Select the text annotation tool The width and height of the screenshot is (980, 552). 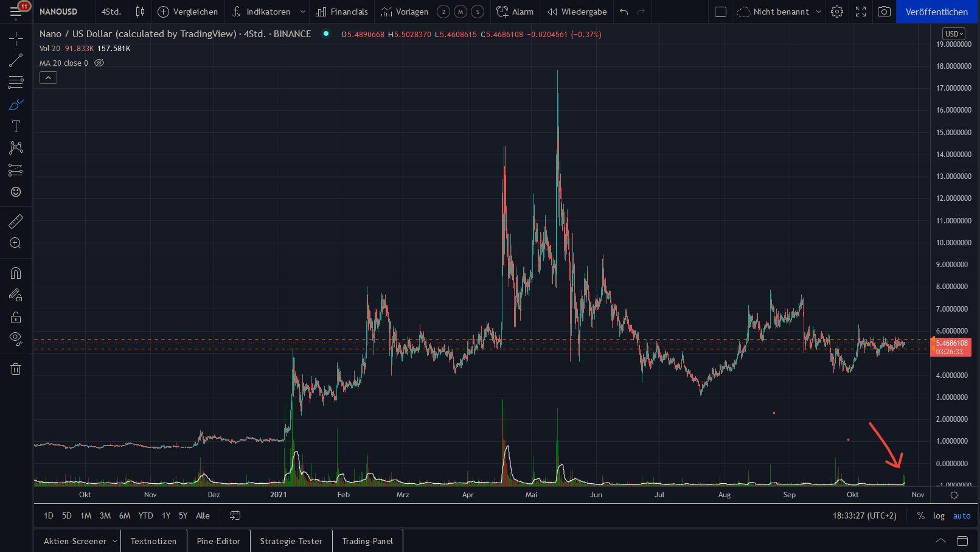(16, 126)
